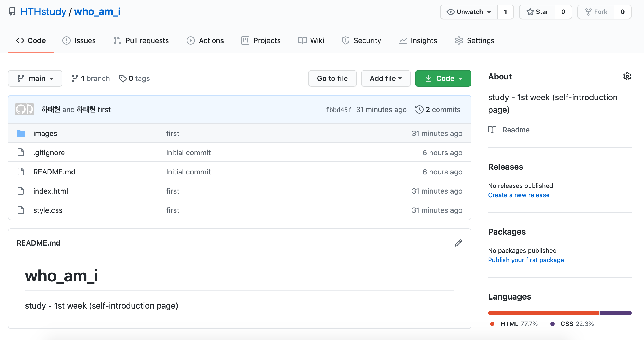
Task: Open the HTHstudy owner link
Action: pos(43,12)
